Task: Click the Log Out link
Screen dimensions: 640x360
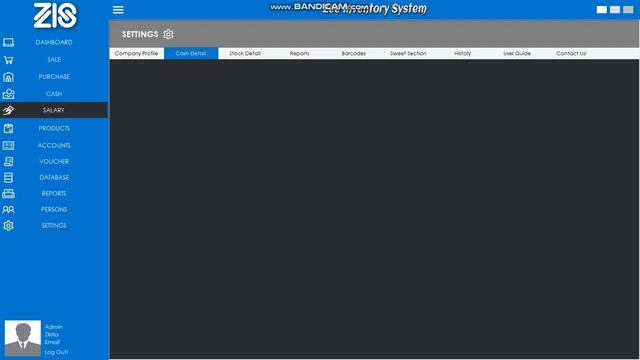Action: pos(56,352)
